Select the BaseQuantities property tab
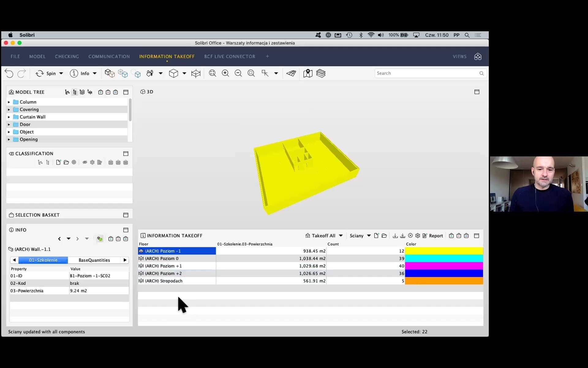 [94, 260]
